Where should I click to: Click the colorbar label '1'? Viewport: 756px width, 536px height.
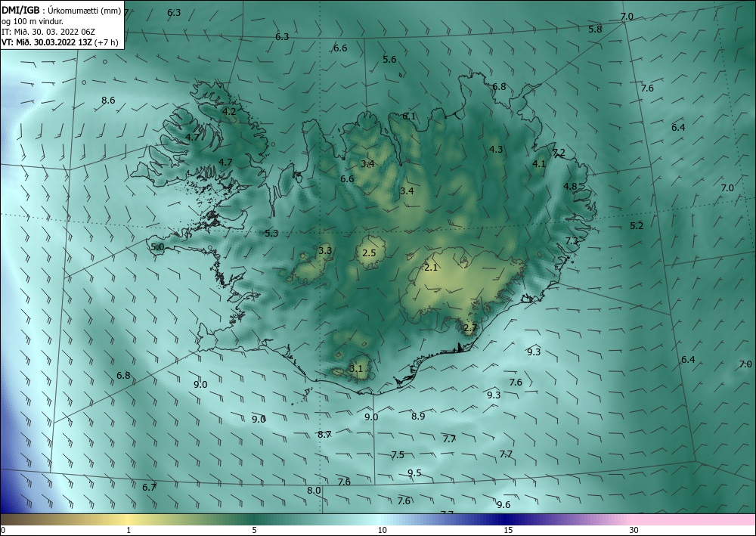129,530
